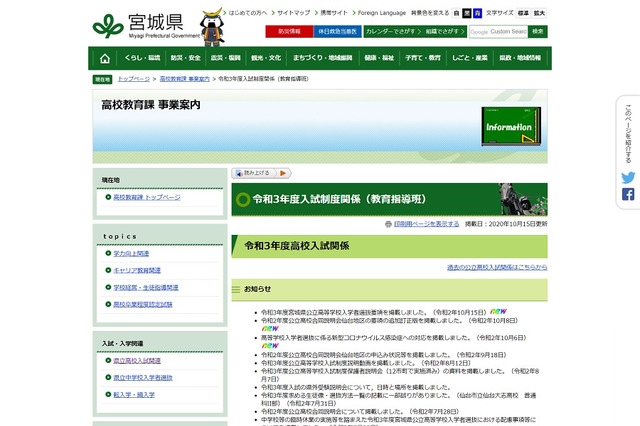Open the 防災・安全 menu
The width and height of the screenshot is (640, 426).
[x=185, y=58]
